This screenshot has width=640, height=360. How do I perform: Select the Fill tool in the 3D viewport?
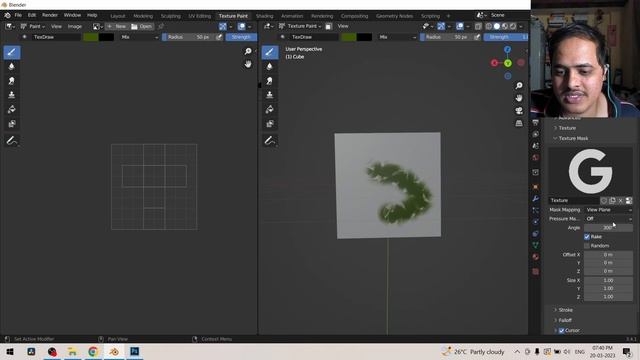tap(269, 109)
